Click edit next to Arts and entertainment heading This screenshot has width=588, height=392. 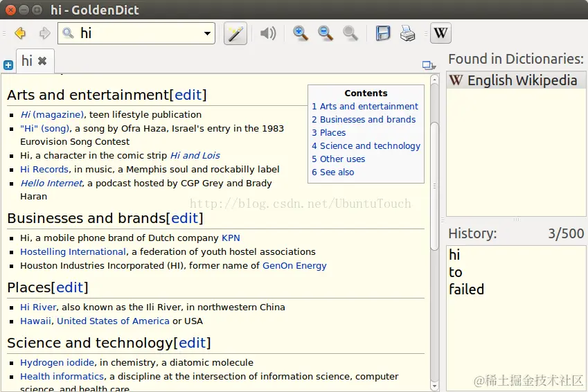pyautogui.click(x=188, y=95)
